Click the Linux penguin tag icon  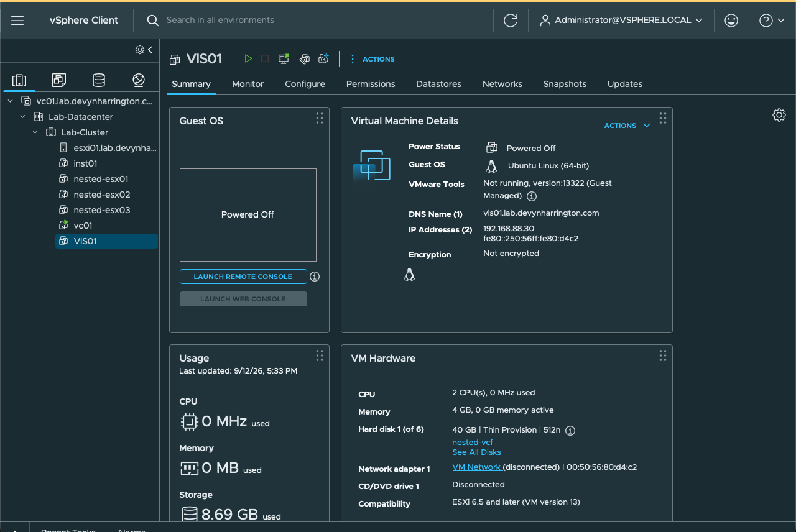click(409, 275)
